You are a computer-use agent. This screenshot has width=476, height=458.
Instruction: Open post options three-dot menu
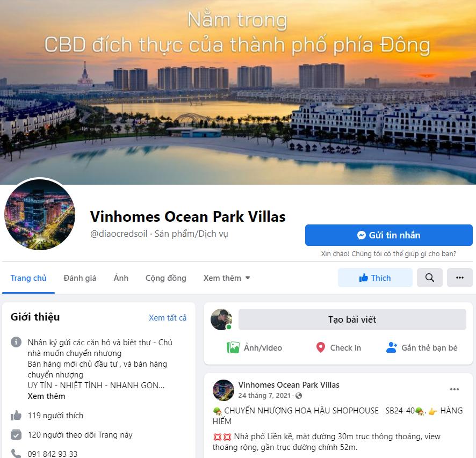click(455, 389)
